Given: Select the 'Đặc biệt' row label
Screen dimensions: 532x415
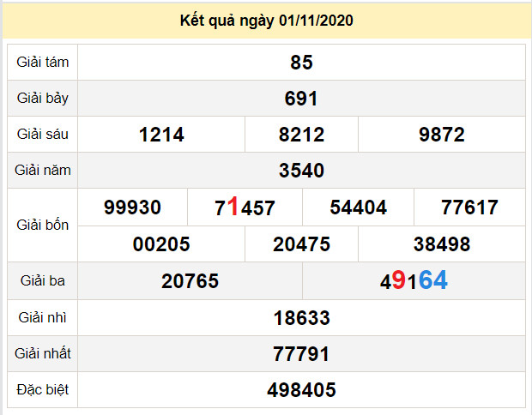Looking at the screenshot, I should (x=43, y=389).
